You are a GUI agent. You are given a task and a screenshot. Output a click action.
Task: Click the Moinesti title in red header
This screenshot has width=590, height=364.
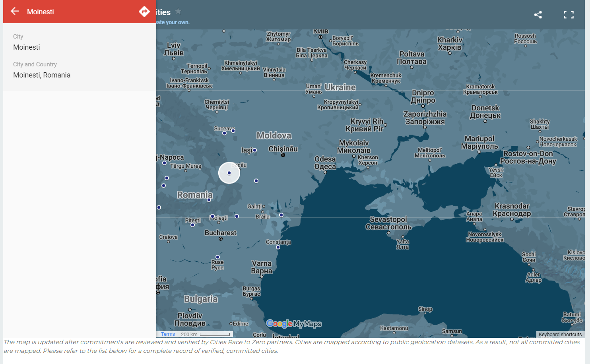pos(40,12)
